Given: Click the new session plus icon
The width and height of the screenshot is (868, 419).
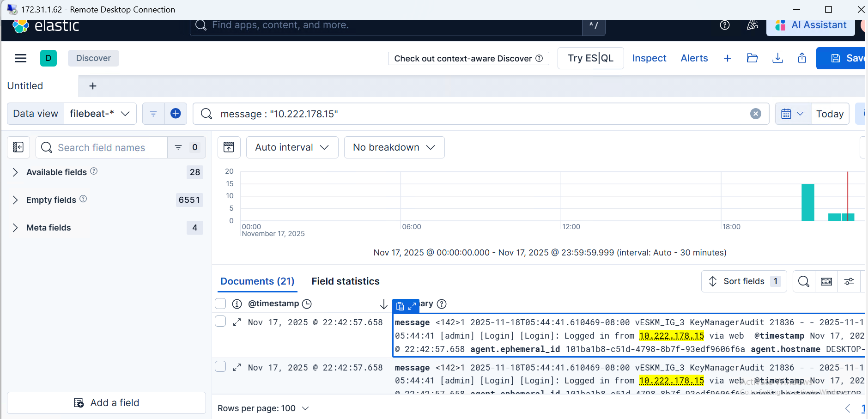Looking at the screenshot, I should (x=728, y=58).
